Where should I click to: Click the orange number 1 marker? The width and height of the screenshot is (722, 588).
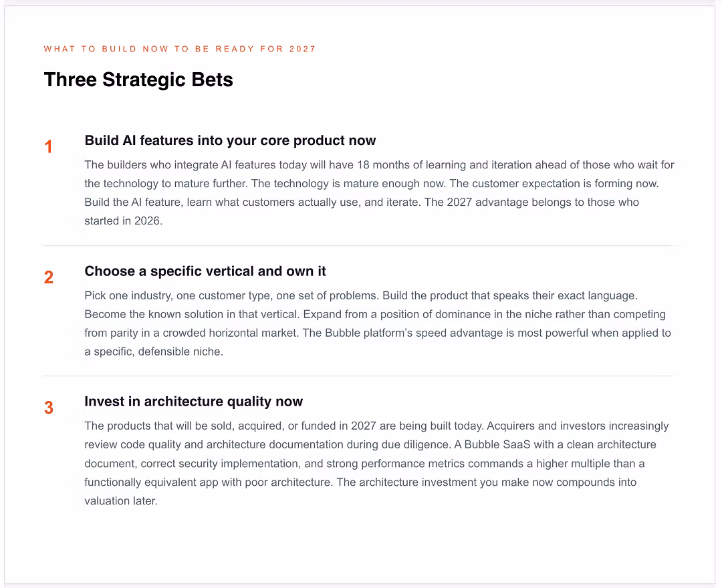48,147
